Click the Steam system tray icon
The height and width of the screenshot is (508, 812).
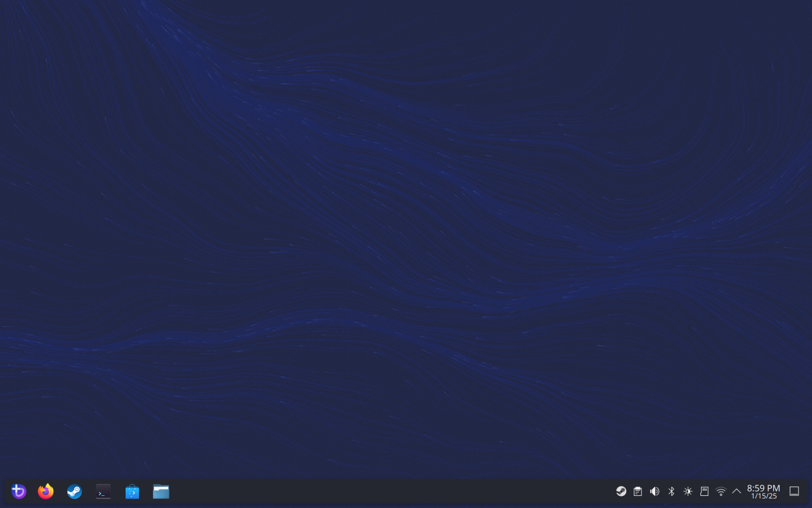point(622,491)
